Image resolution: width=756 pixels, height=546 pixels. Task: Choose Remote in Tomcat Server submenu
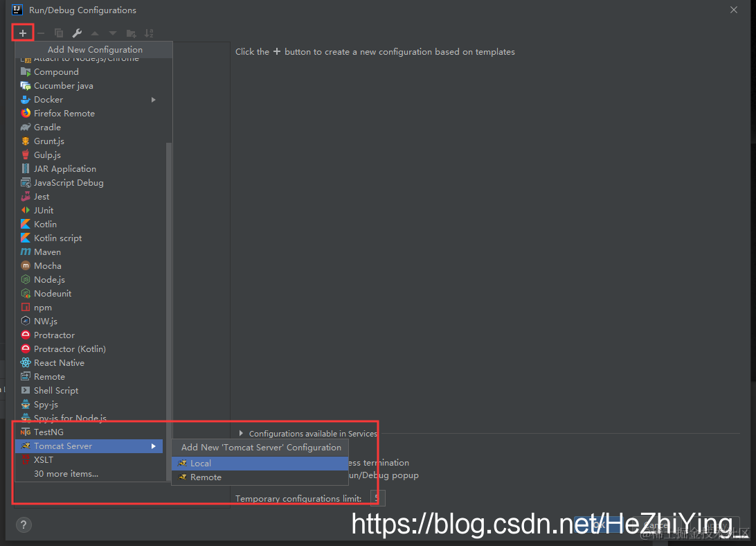(x=260, y=477)
